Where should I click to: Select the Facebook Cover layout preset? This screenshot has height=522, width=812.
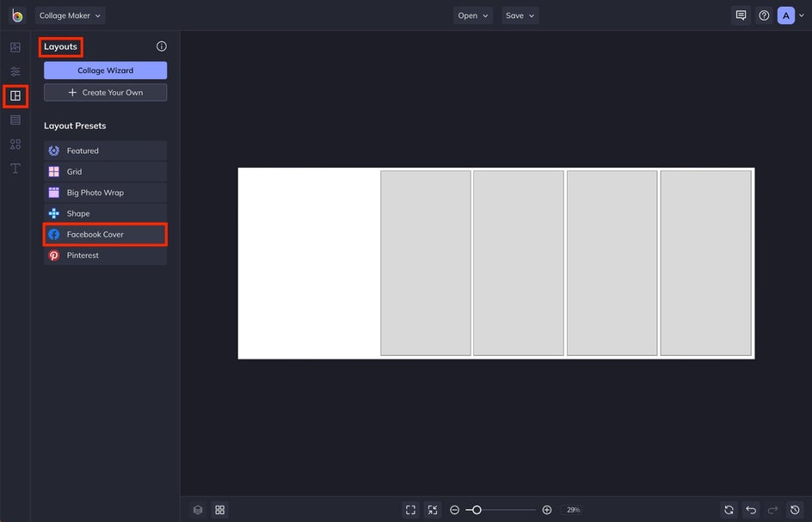pos(105,233)
